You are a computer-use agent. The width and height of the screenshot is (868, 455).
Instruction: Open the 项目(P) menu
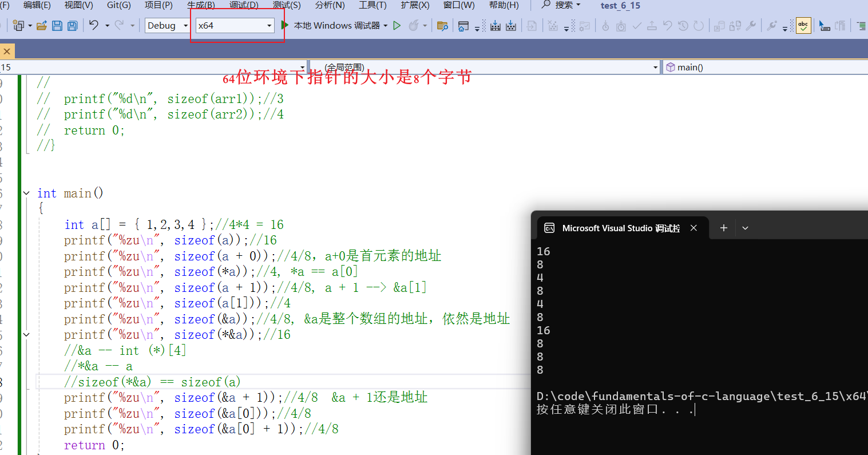158,5
